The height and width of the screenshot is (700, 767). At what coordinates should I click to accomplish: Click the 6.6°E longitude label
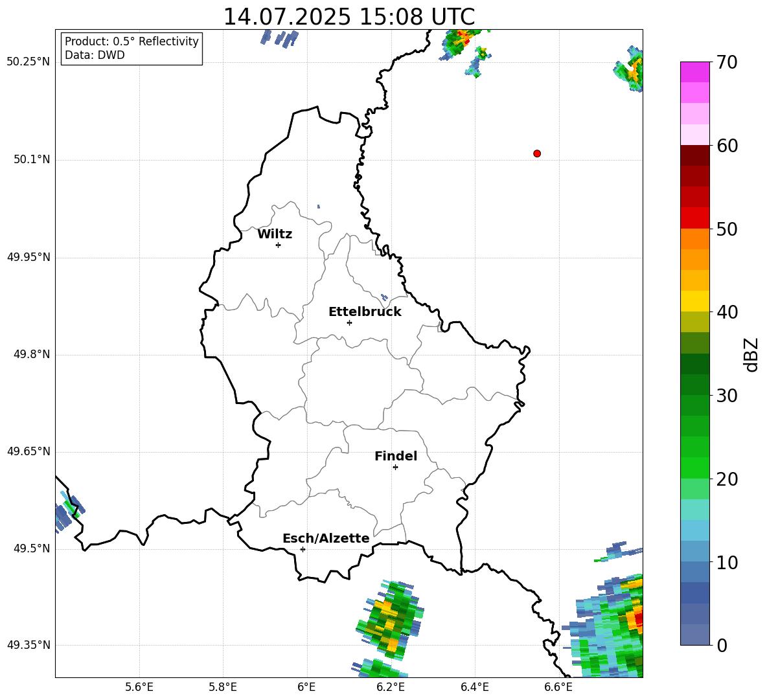[558, 687]
